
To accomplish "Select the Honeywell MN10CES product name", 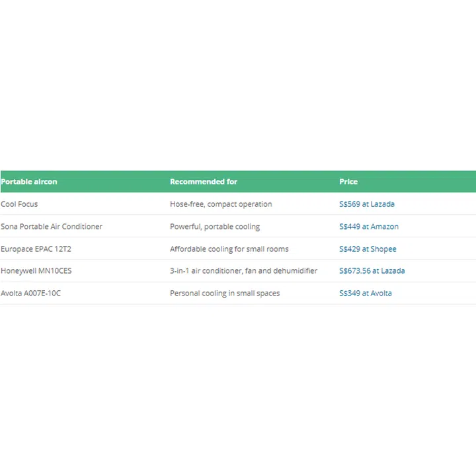I will point(36,271).
